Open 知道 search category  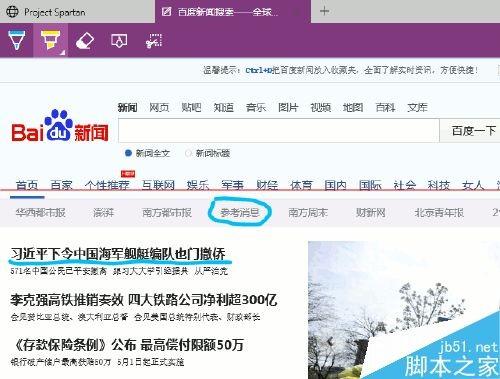pyautogui.click(x=224, y=107)
